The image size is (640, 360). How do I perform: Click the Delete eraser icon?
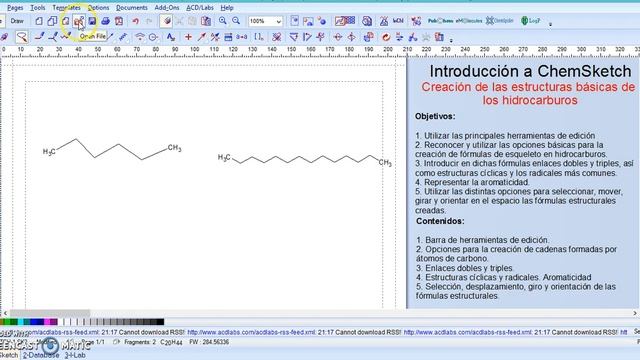pyautogui.click(x=166, y=21)
